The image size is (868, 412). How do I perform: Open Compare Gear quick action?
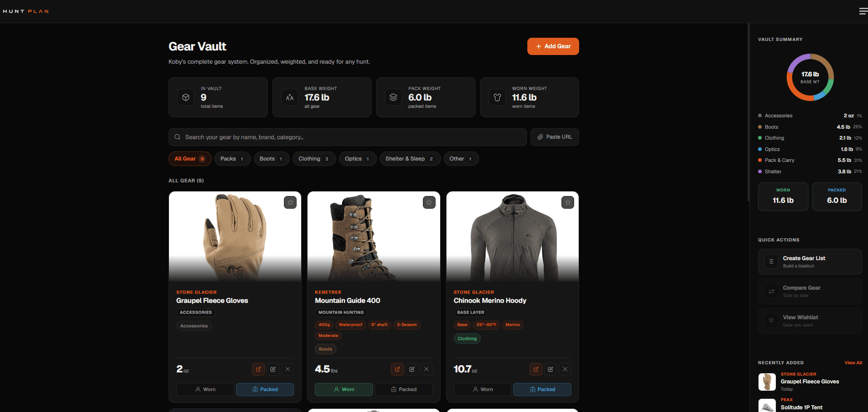(810, 291)
